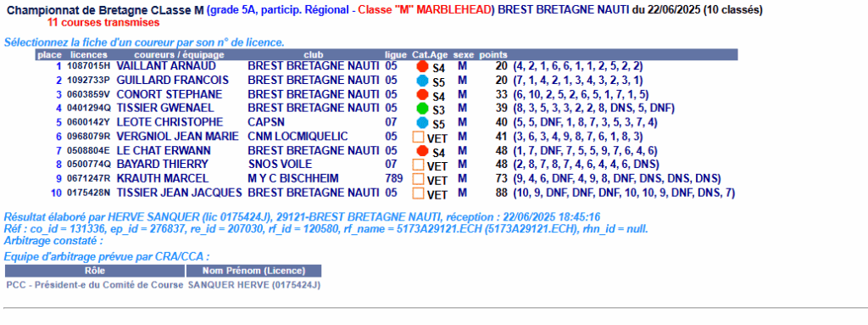
Task: Open licence 0603859V runner sheet
Action: 88,94
